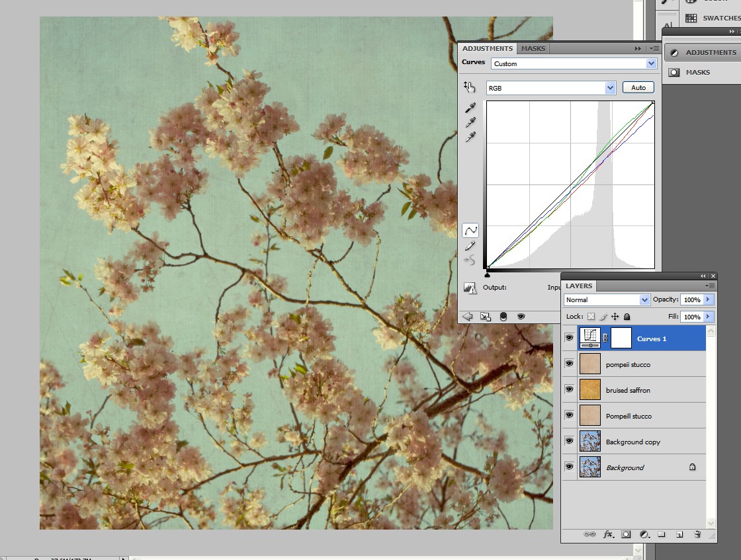Select the Layers panel tab
The width and height of the screenshot is (741, 560).
click(579, 286)
